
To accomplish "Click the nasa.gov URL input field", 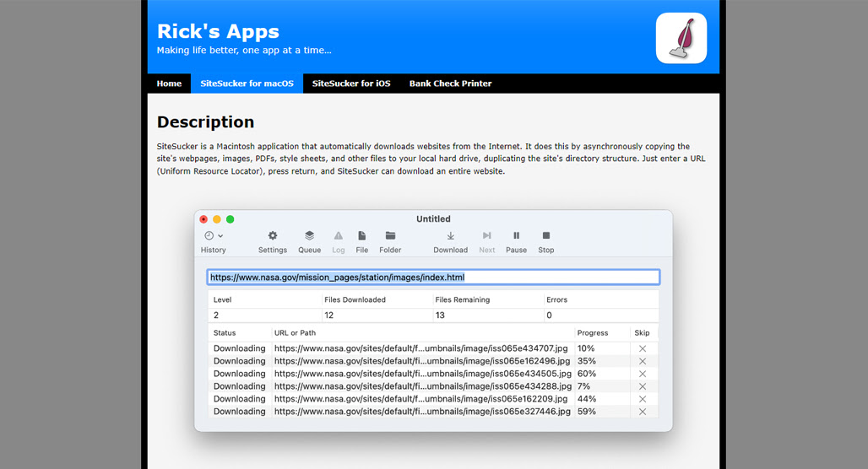I will coord(433,277).
